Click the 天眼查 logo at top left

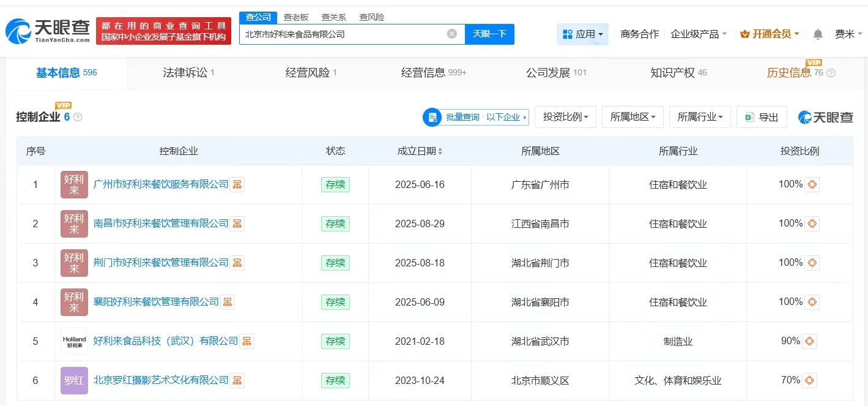pos(48,31)
